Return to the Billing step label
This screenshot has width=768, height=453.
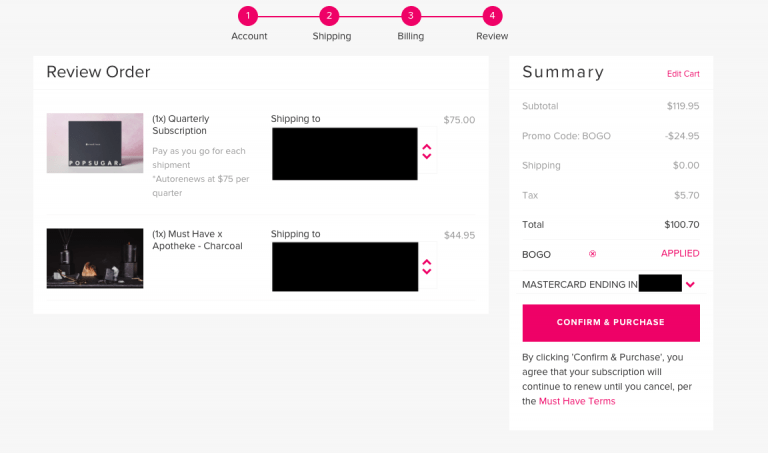[x=410, y=36]
